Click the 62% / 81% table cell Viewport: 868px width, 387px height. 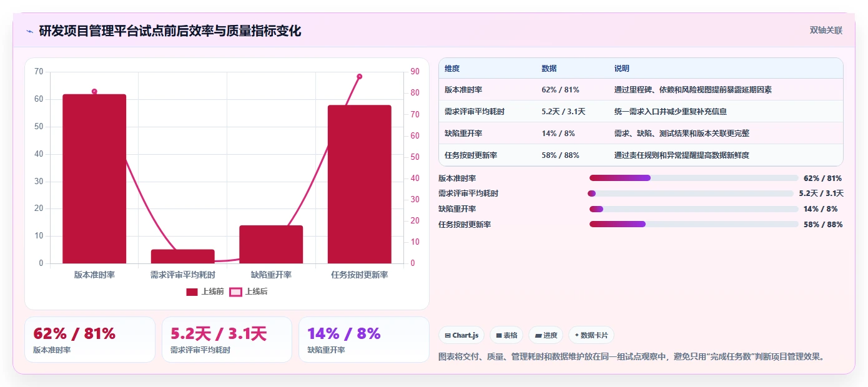point(560,90)
